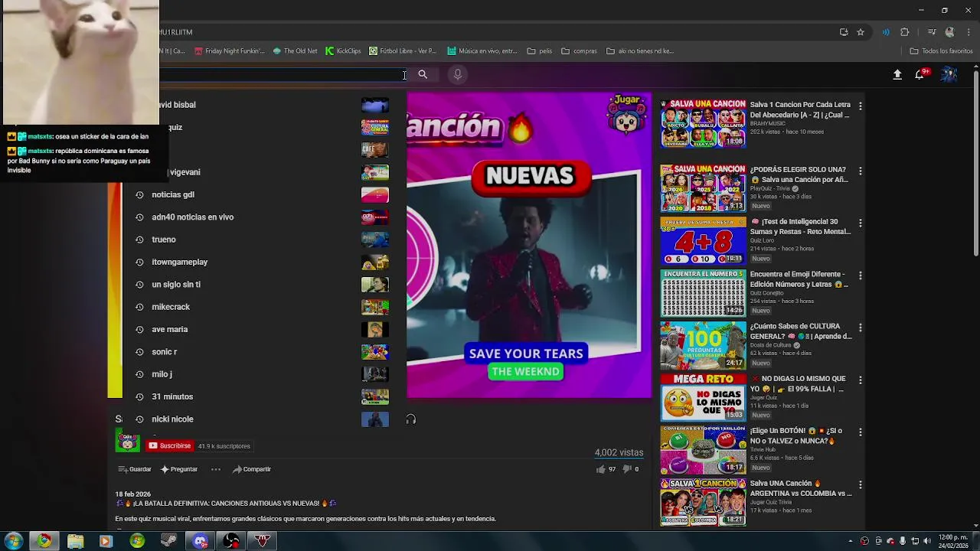
Task: Open Windows Start button
Action: [13, 541]
